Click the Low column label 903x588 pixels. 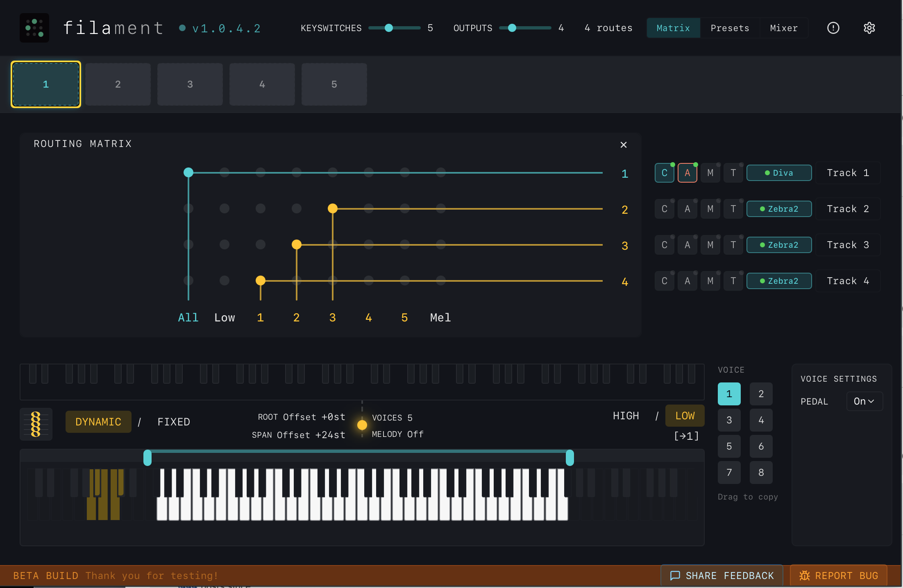point(225,318)
